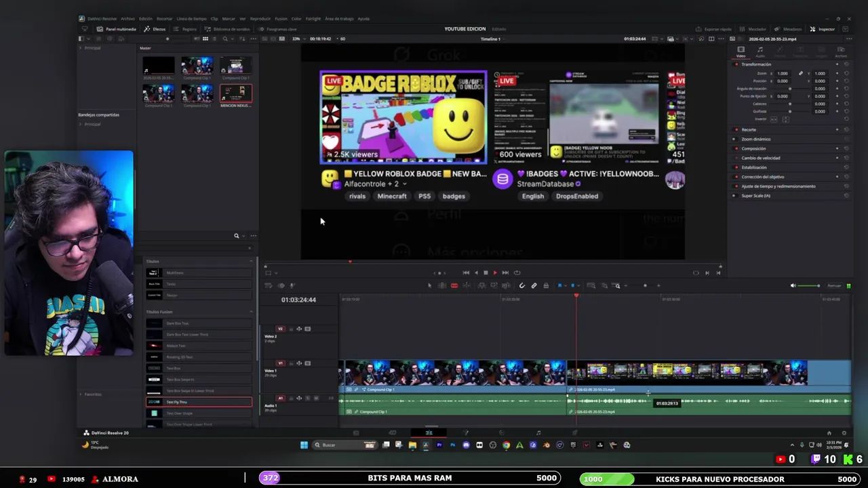
Task: Toggle the Panel multimedia button
Action: [x=117, y=29]
